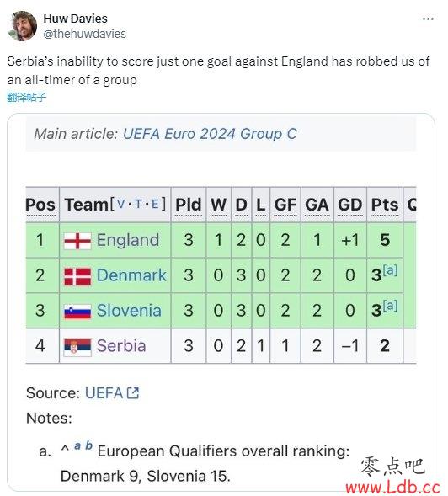
Task: Click the Serbia flag icon
Action: tap(77, 347)
